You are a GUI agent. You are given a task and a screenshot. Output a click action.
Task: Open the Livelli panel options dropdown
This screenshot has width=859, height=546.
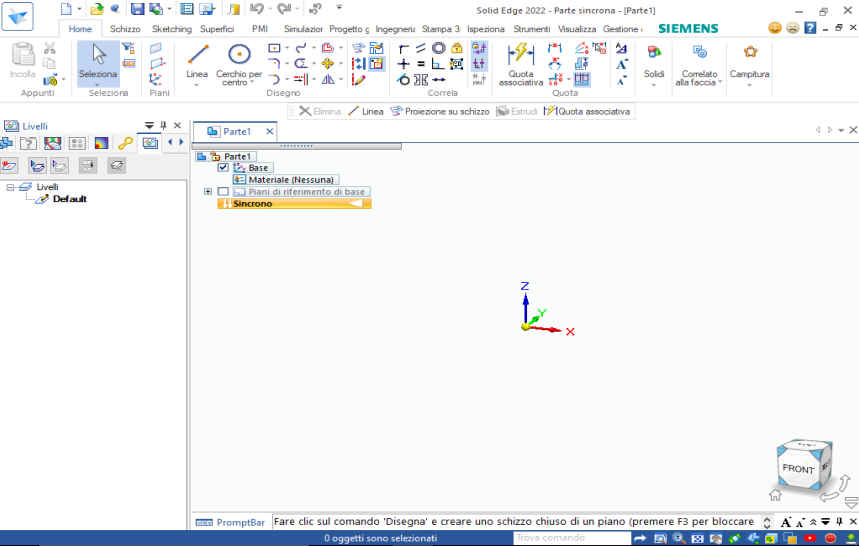[149, 125]
